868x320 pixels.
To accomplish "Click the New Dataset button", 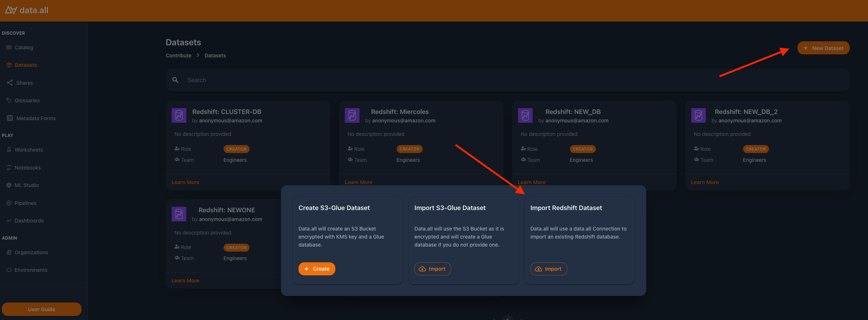I will 823,48.
